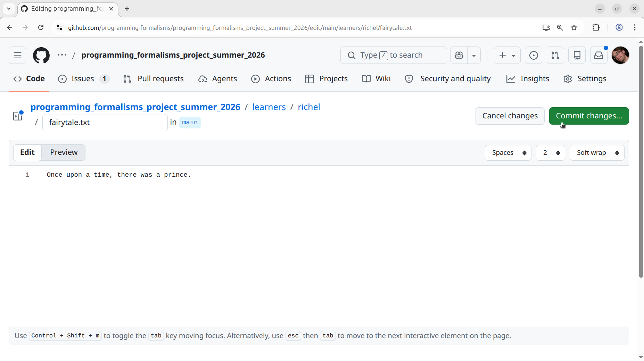Place cursor in line 1 fairytale text
Screen dimensions: 644x361
point(119,175)
